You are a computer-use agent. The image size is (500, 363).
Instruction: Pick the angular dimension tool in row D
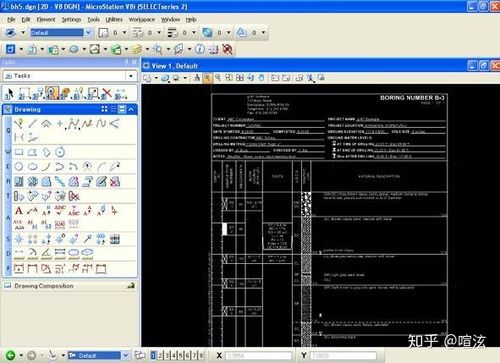tap(46, 253)
